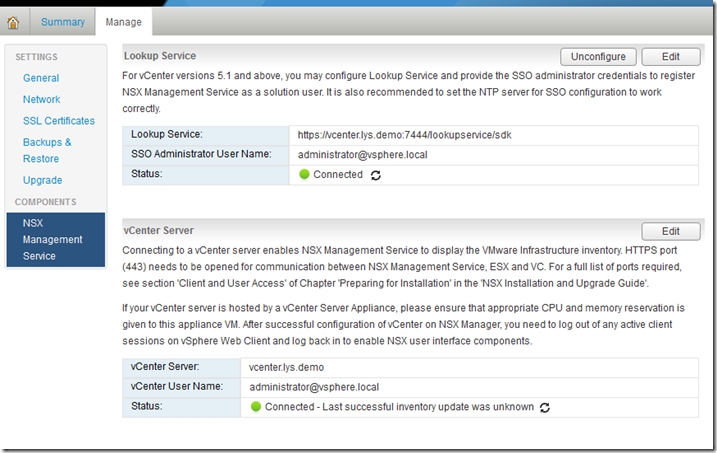Edit the vCenter Server configuration

tap(671, 231)
